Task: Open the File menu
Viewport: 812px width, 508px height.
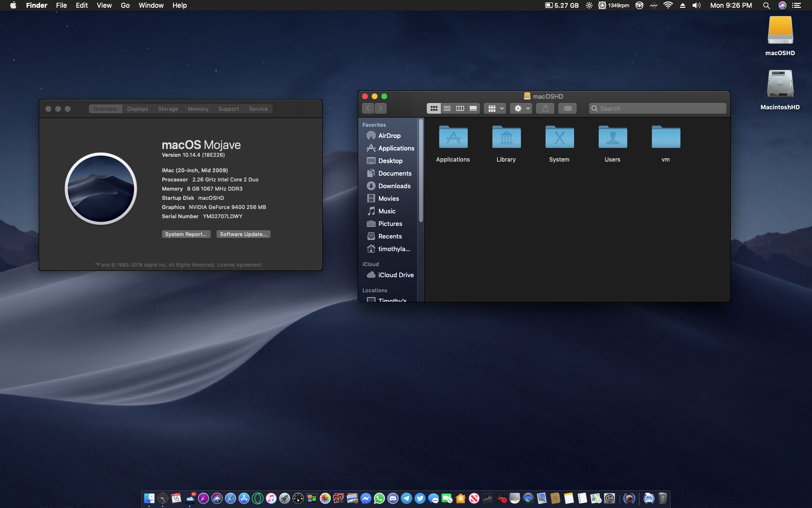Action: [61, 5]
